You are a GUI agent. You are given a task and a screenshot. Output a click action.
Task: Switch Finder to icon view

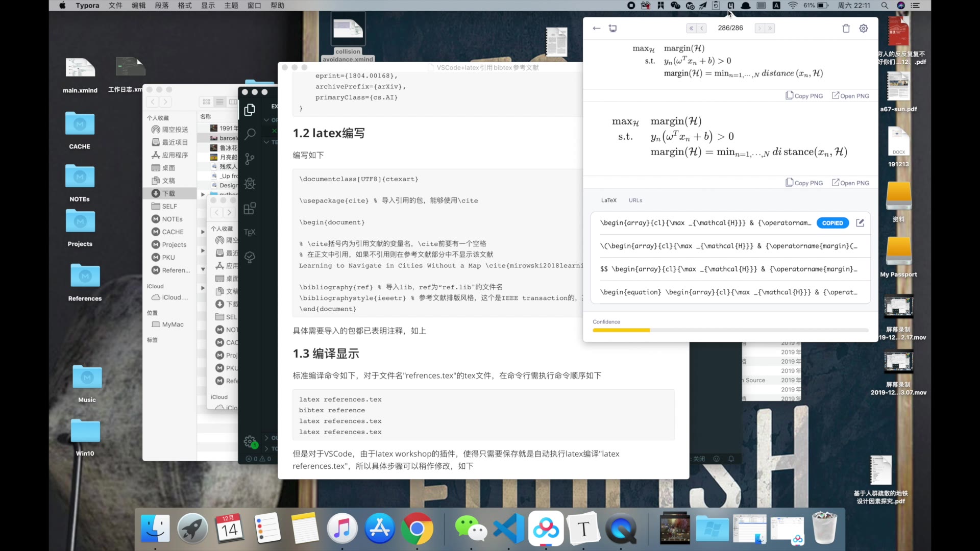point(206,102)
